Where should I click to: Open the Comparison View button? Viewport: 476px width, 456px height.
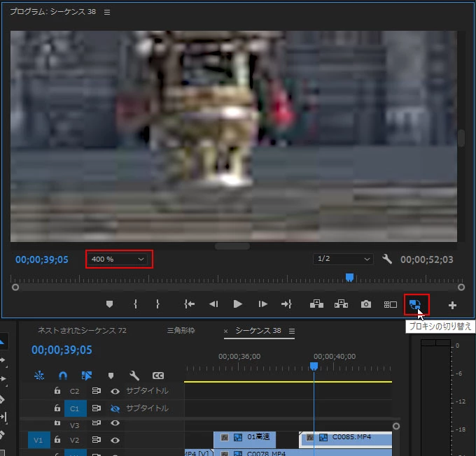coord(391,304)
